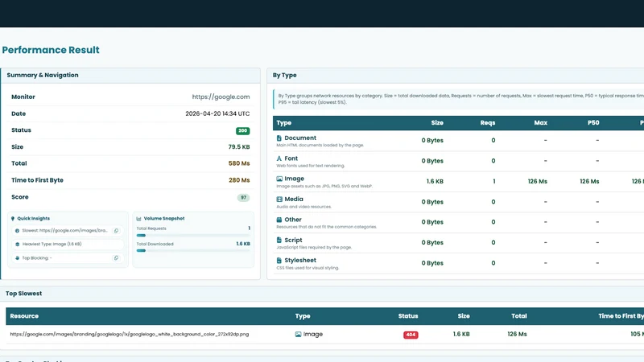644x362 pixels.
Task: Copy the Slowest resource URL
Action: coord(116,231)
